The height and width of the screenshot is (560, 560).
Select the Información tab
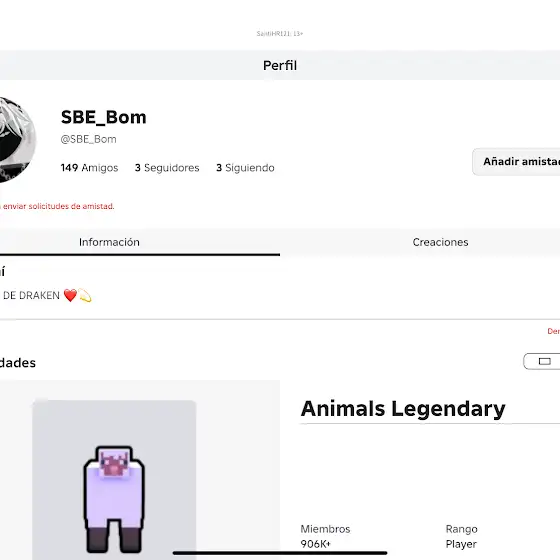click(109, 242)
